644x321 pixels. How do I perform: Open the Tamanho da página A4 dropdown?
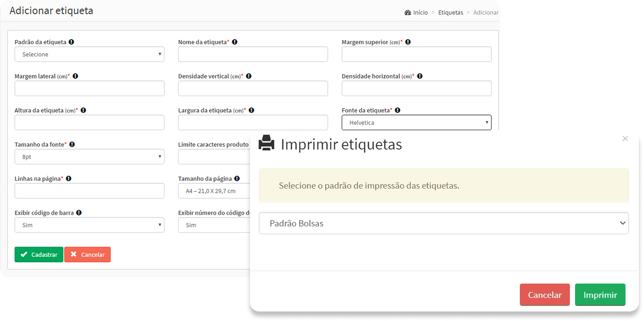click(214, 191)
